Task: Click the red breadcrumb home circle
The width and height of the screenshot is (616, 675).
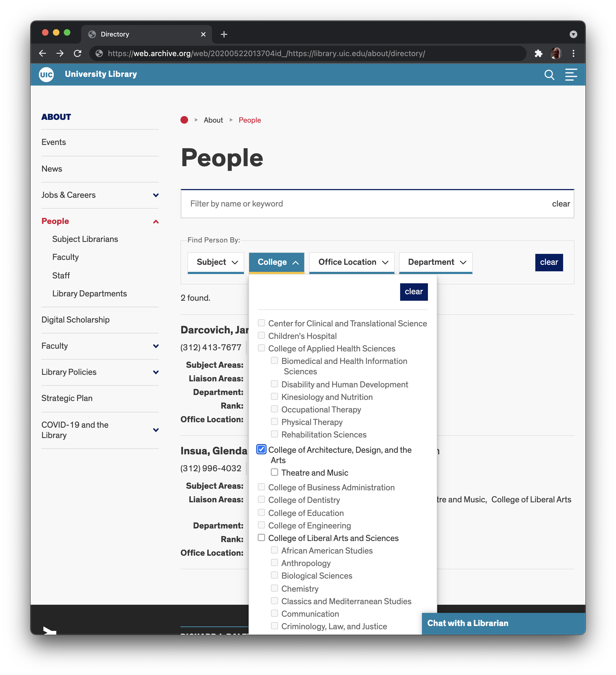Action: [184, 120]
